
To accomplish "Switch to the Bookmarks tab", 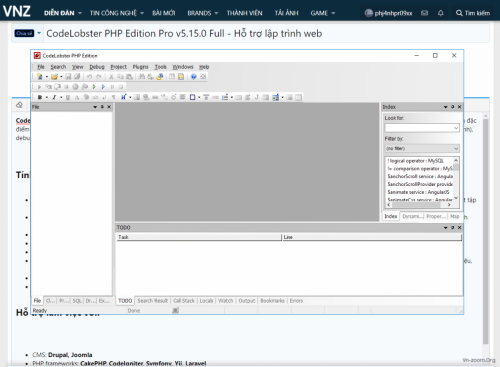I will (x=272, y=301).
